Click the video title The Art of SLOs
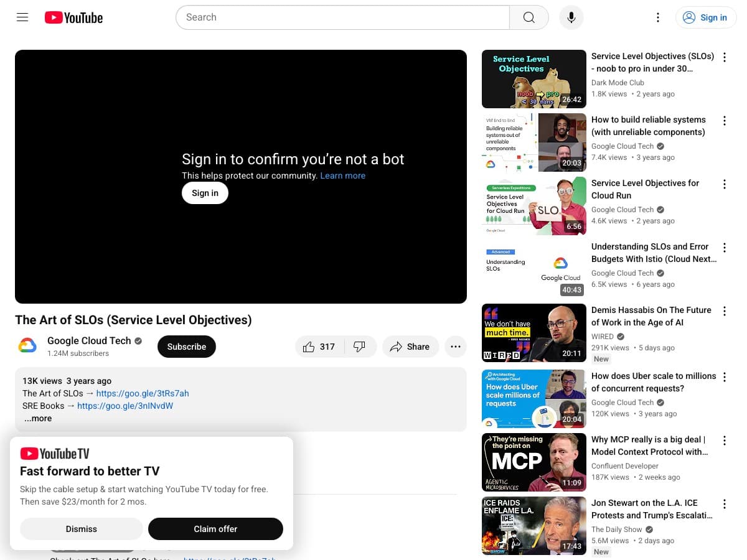 coord(133,320)
